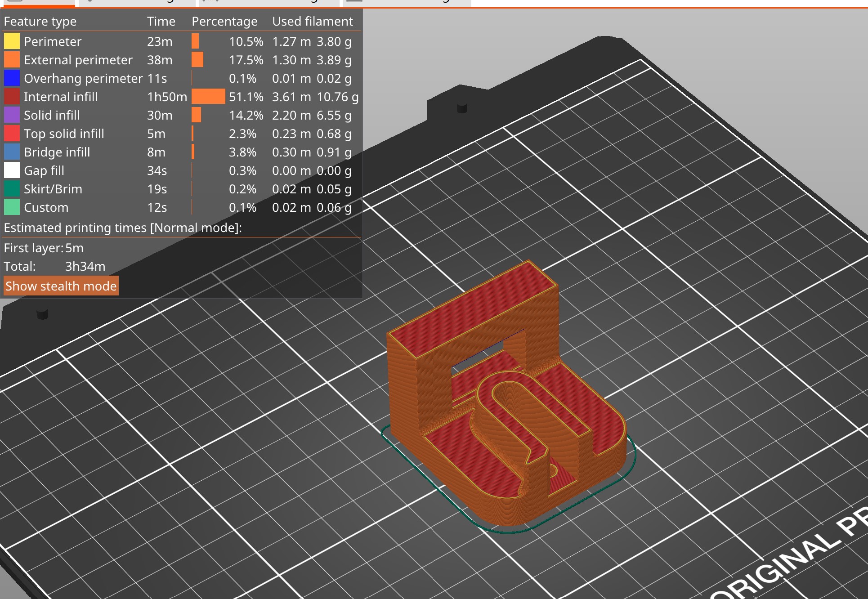Click First layer 5m time value
The width and height of the screenshot is (868, 599).
[75, 248]
